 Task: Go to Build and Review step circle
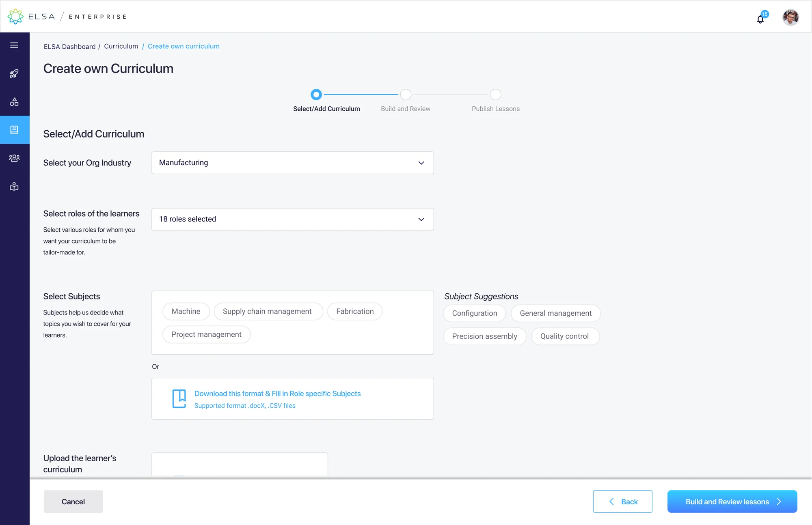point(406,95)
